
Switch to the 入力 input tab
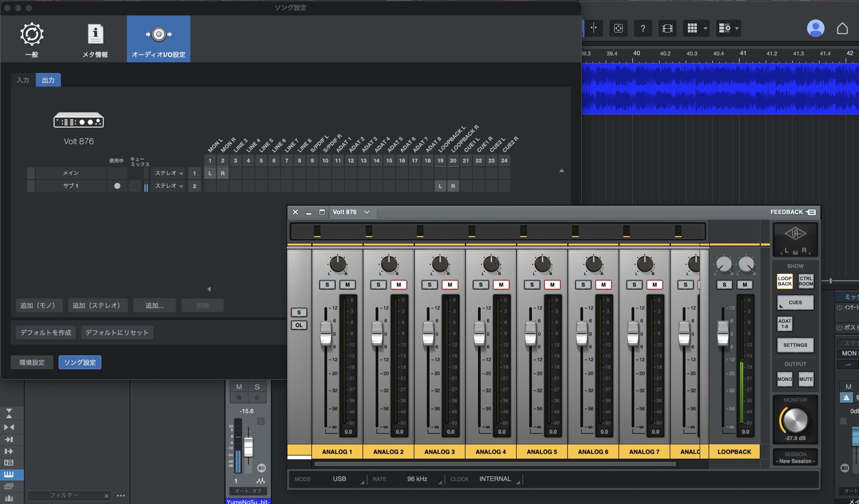pos(23,80)
